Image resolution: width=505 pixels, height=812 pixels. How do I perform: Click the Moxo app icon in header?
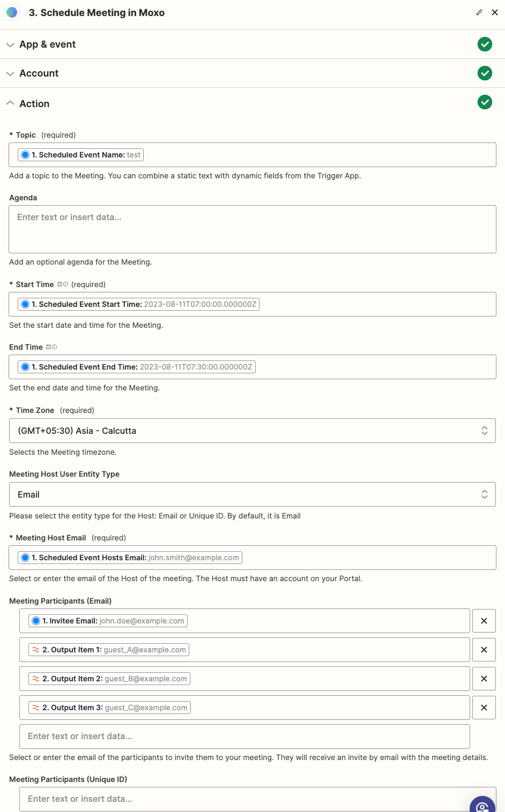pyautogui.click(x=12, y=12)
